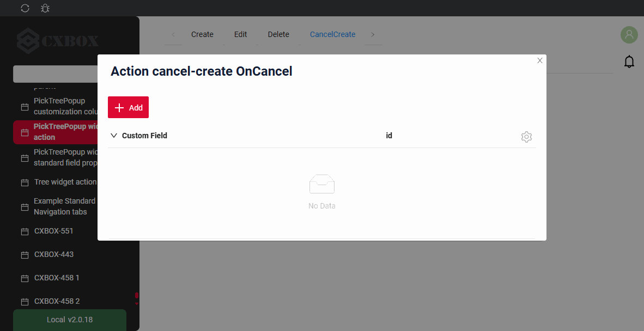The height and width of the screenshot is (331, 644).
Task: Close the Action cancel-create OnCancel dialog
Action: point(540,61)
